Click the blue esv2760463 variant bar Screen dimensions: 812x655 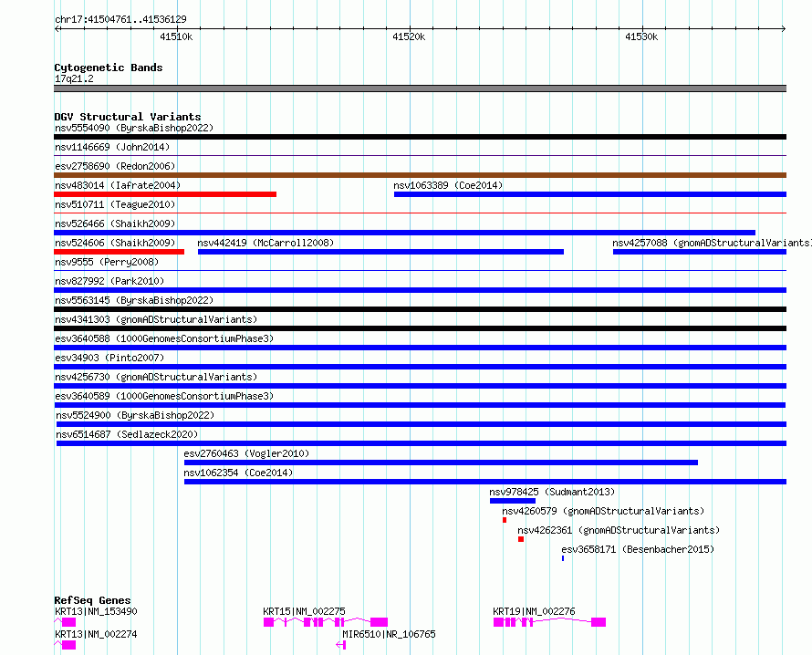click(x=442, y=463)
